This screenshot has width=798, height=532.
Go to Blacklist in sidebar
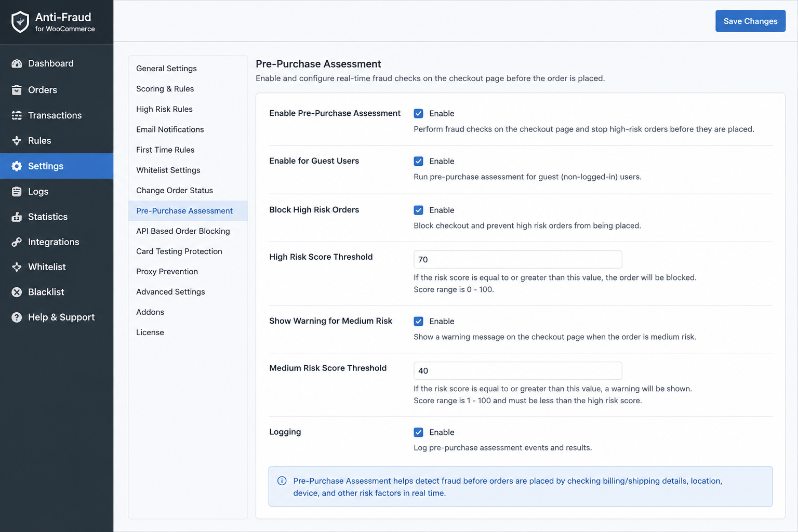(x=57, y=292)
